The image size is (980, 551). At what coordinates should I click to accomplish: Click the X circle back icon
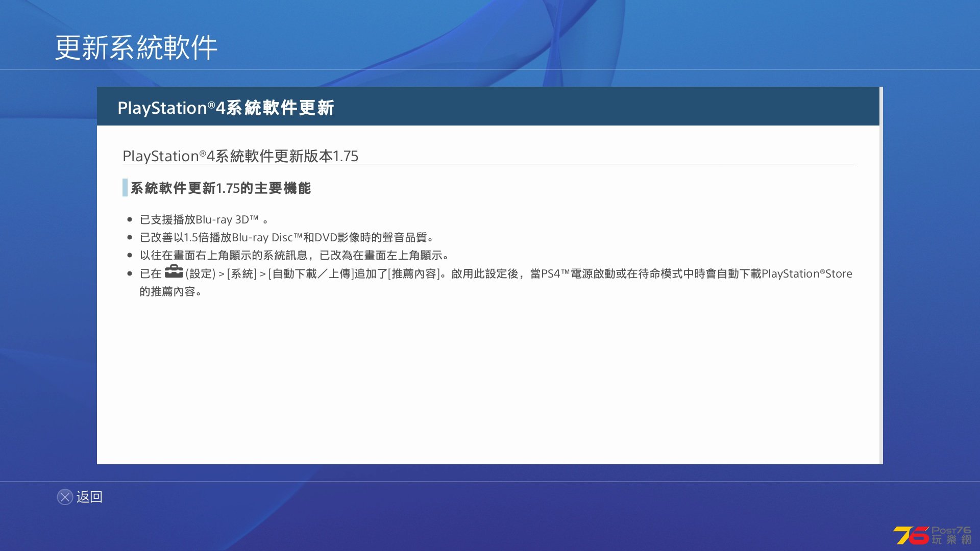[65, 497]
